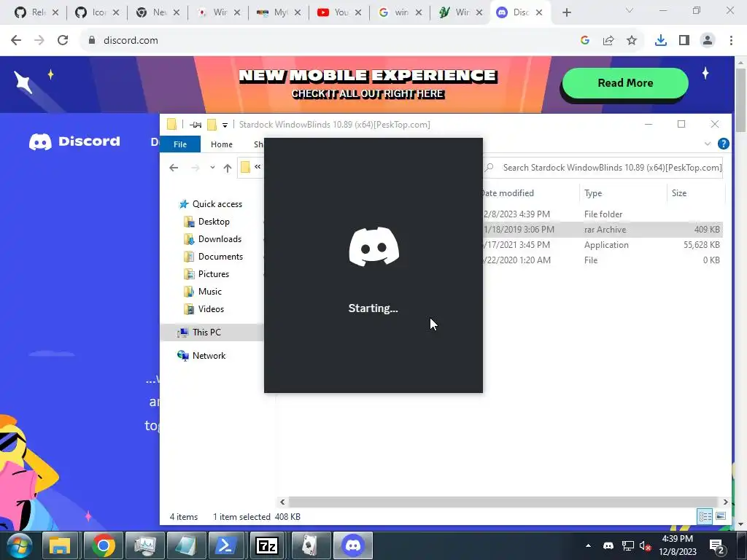
Task: Open Videos in the navigation pane
Action: (x=211, y=309)
